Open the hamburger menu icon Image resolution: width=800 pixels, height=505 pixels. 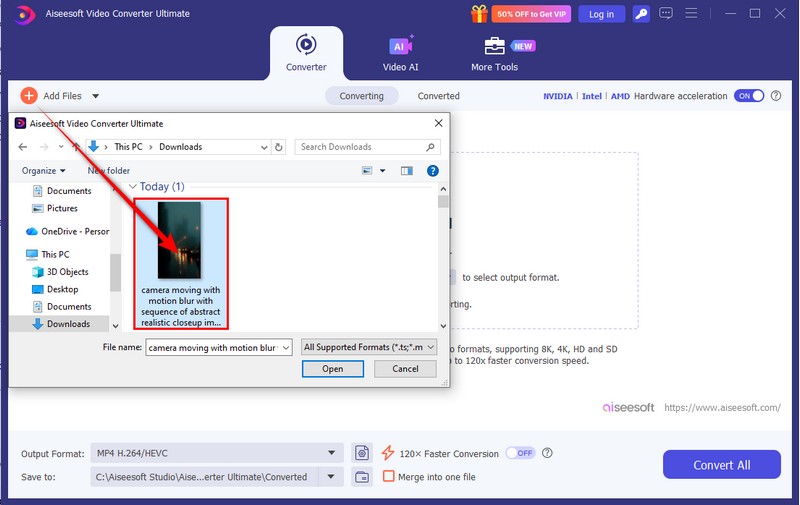click(x=691, y=13)
